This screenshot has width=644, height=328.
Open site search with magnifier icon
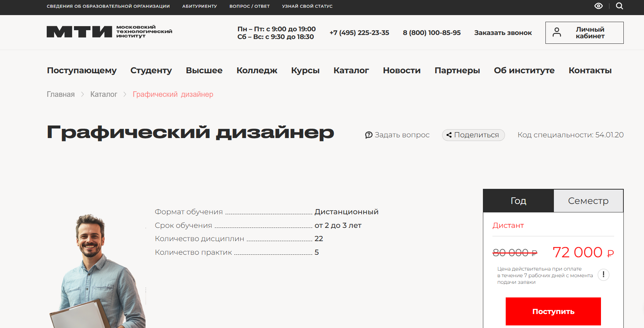(619, 6)
